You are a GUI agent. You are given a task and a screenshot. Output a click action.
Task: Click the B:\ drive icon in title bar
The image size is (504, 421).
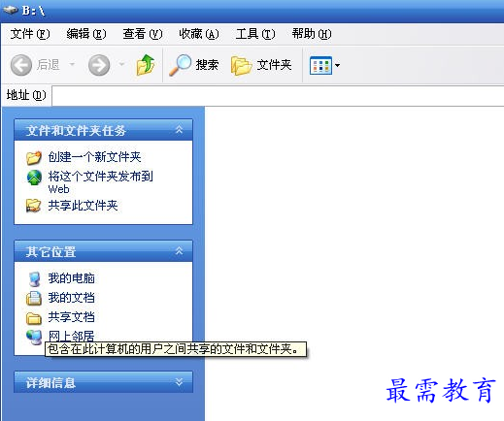10,10
